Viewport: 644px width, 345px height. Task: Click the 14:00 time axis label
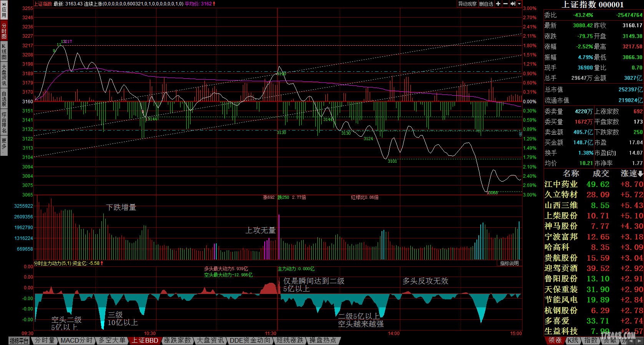[393, 333]
